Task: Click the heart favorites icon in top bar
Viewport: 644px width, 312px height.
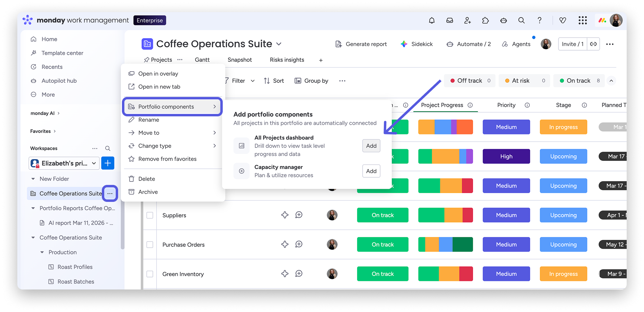Action: pos(563,20)
